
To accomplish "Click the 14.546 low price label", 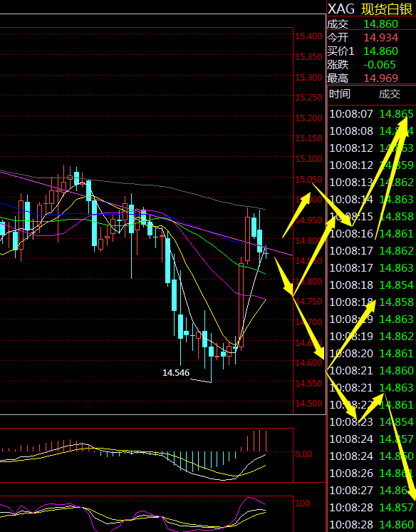I will point(176,373).
